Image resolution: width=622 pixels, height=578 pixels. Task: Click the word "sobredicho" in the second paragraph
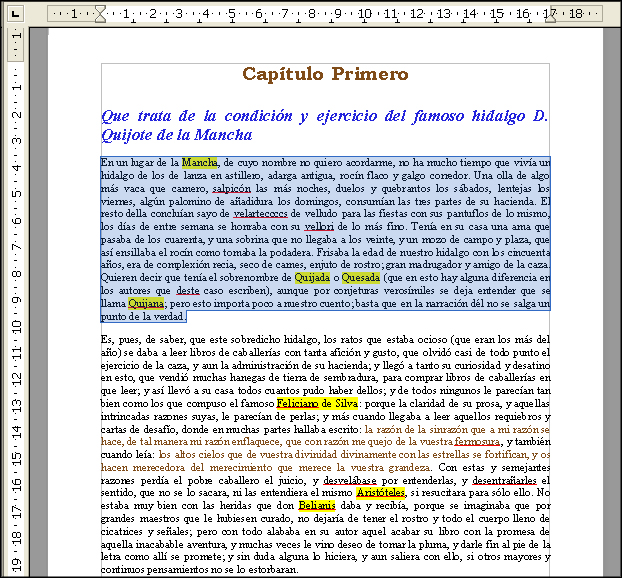(x=255, y=340)
